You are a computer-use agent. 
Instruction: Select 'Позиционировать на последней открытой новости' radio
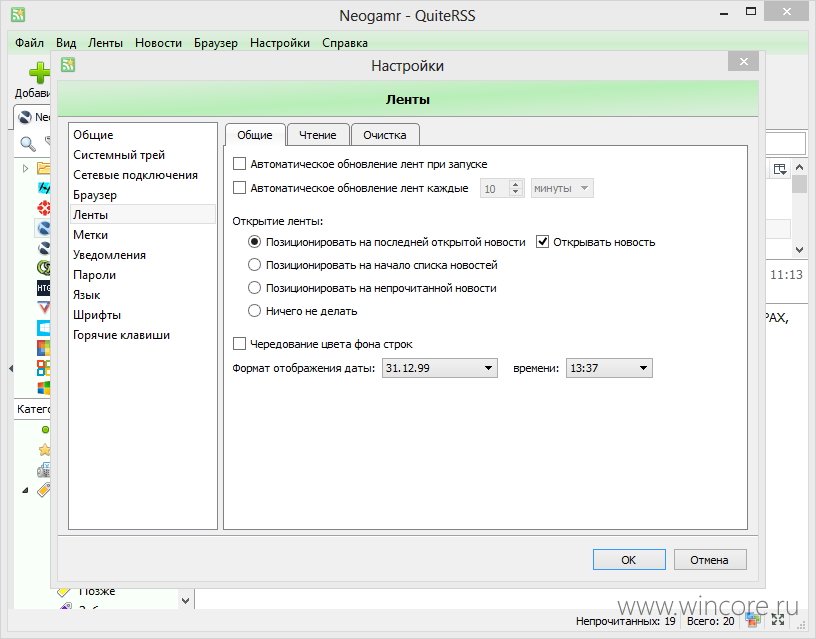(254, 242)
